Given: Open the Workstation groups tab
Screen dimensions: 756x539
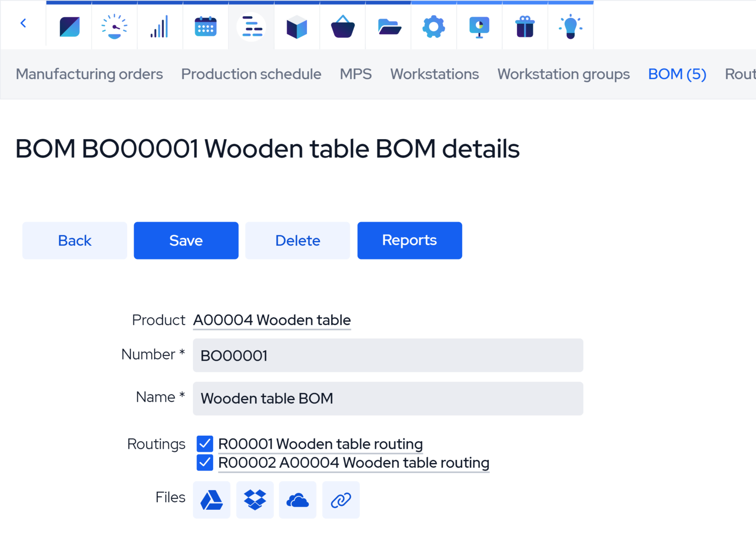Looking at the screenshot, I should coord(563,74).
